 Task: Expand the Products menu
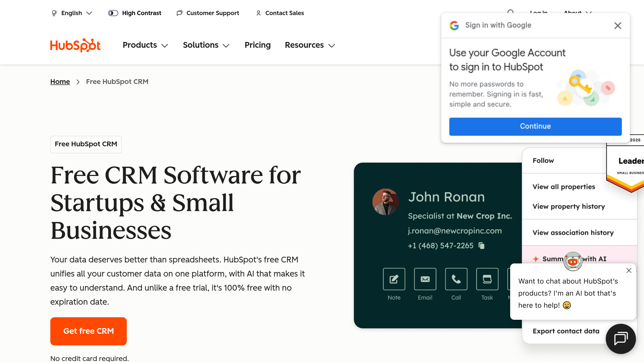point(145,45)
